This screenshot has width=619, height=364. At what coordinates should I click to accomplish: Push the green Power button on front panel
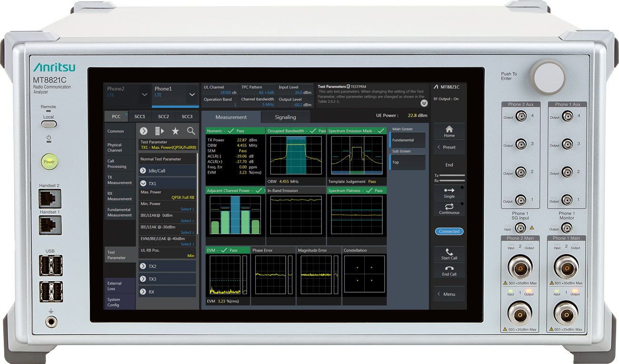pyautogui.click(x=49, y=161)
